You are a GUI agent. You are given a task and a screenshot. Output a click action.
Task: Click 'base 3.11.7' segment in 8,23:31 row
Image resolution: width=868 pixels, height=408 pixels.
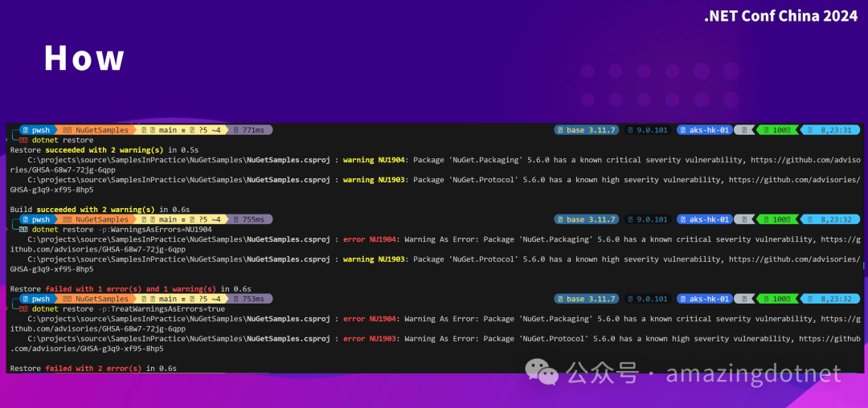pos(586,130)
